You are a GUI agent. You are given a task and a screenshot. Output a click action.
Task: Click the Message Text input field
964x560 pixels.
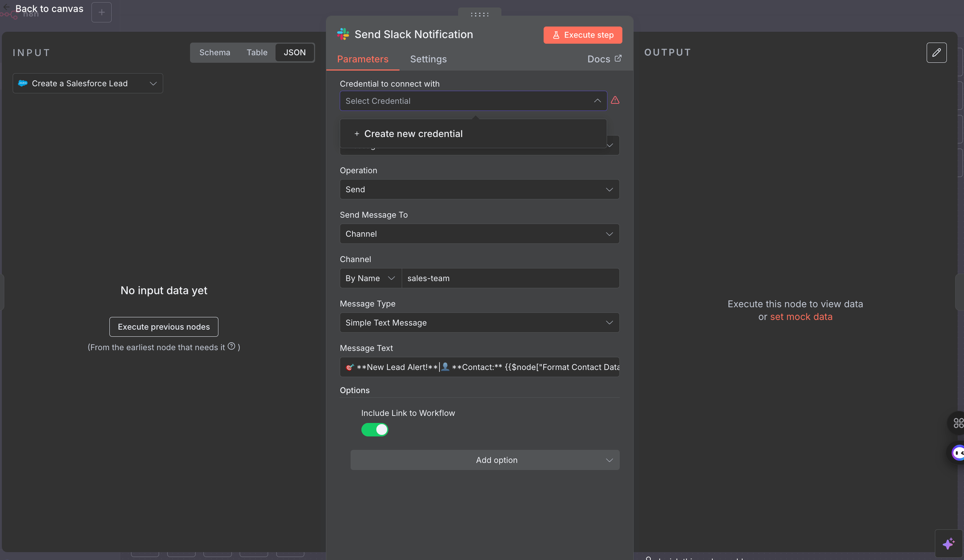pos(479,367)
